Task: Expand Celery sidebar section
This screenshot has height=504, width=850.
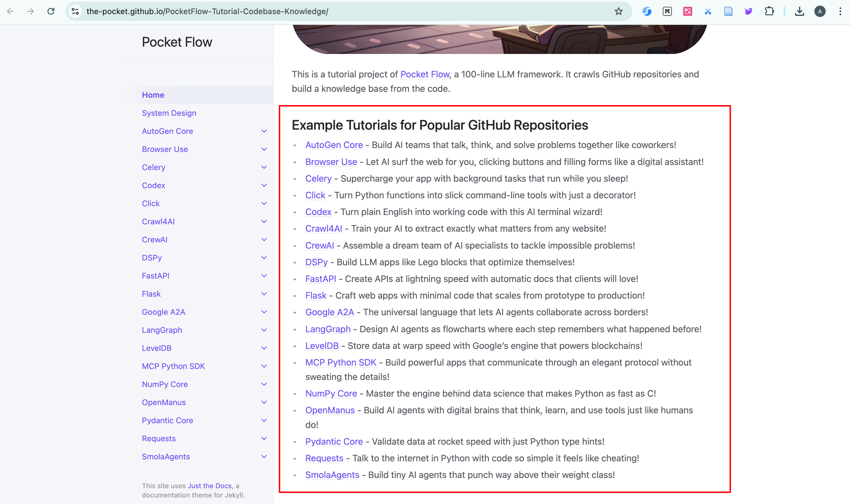Action: 264,167
